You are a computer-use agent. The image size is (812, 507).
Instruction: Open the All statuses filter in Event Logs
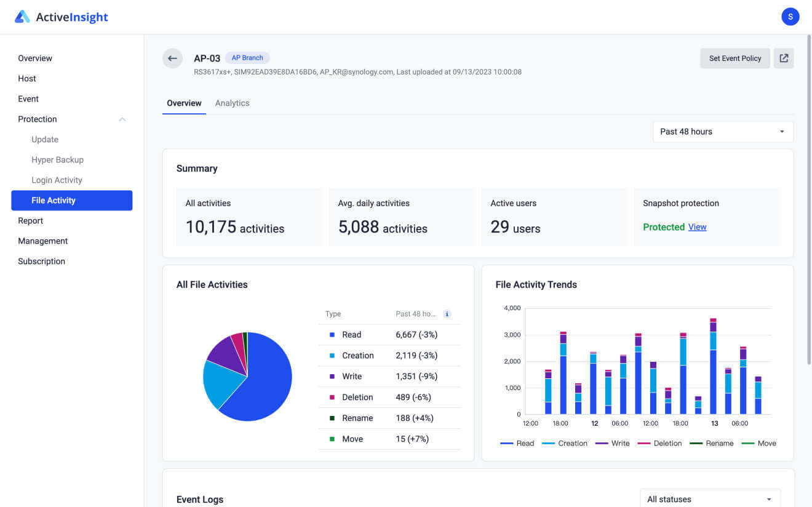pyautogui.click(x=710, y=499)
